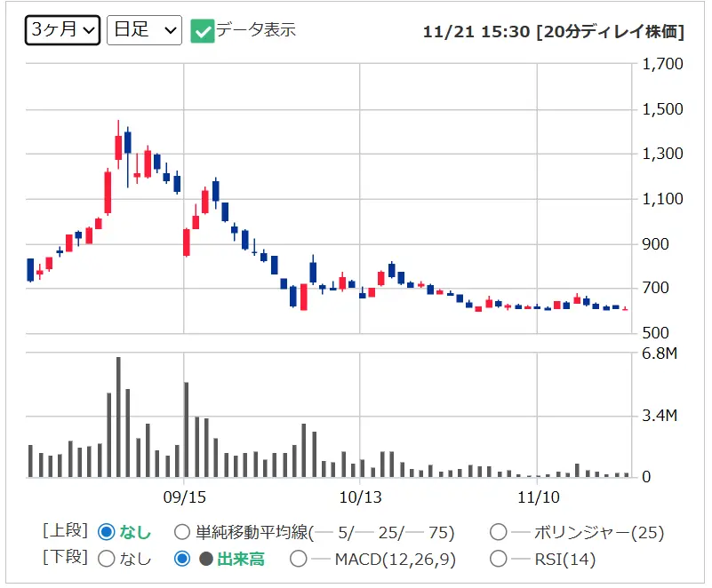Image resolution: width=712 pixels, height=588 pixels.
Task: Toggle the データ表示 checkbox
Action: point(203,30)
